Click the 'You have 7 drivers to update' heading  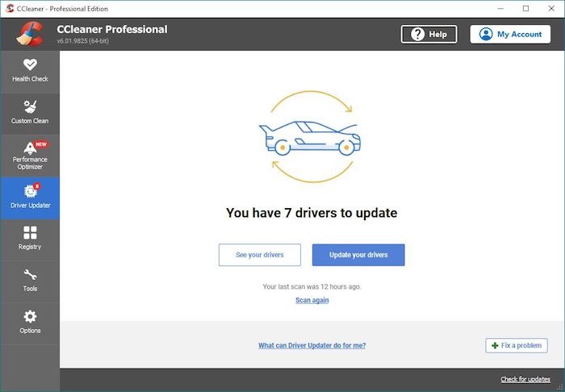click(312, 213)
